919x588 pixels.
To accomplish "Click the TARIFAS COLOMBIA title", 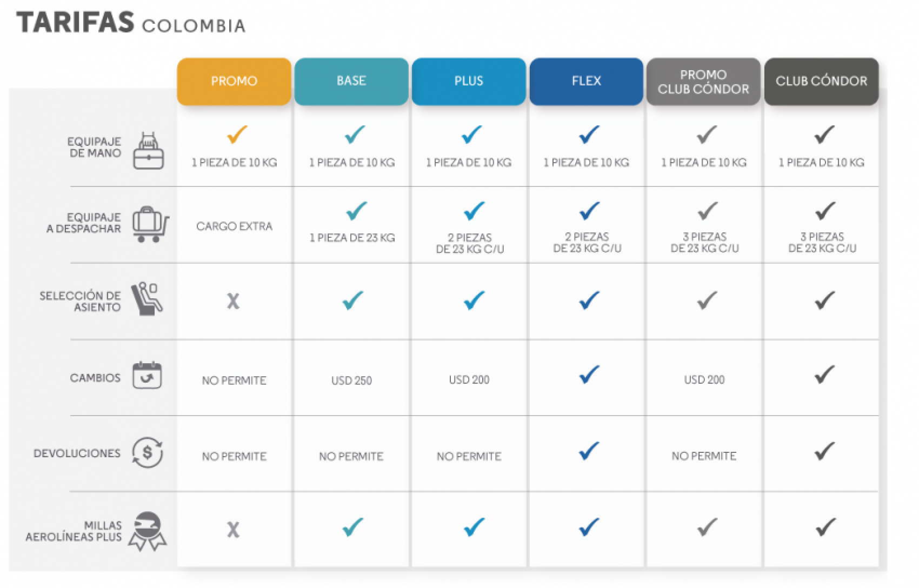I will click(x=131, y=23).
